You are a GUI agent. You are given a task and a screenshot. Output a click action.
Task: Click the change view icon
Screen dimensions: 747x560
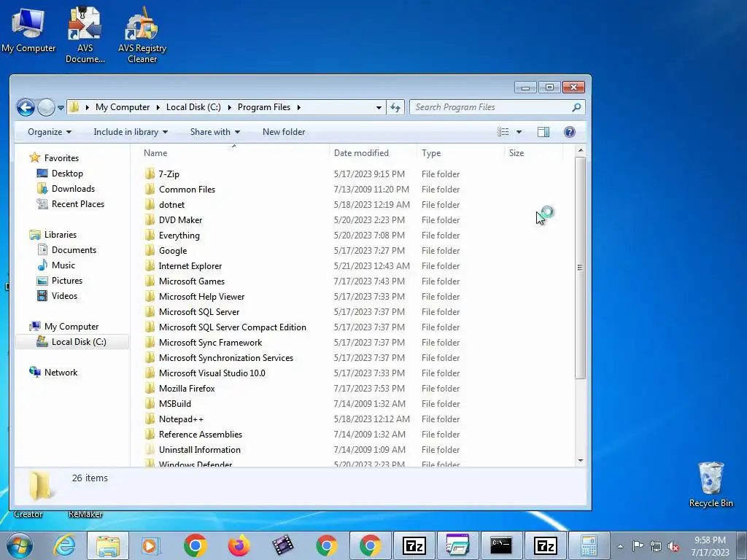[503, 132]
